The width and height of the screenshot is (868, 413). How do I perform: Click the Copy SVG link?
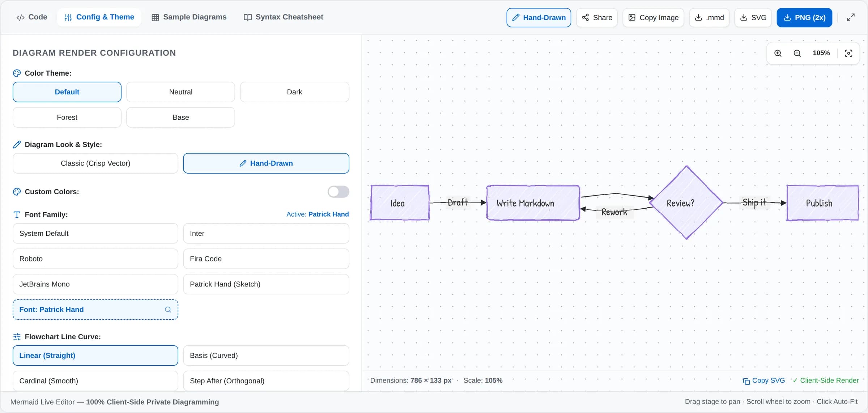[x=764, y=380]
